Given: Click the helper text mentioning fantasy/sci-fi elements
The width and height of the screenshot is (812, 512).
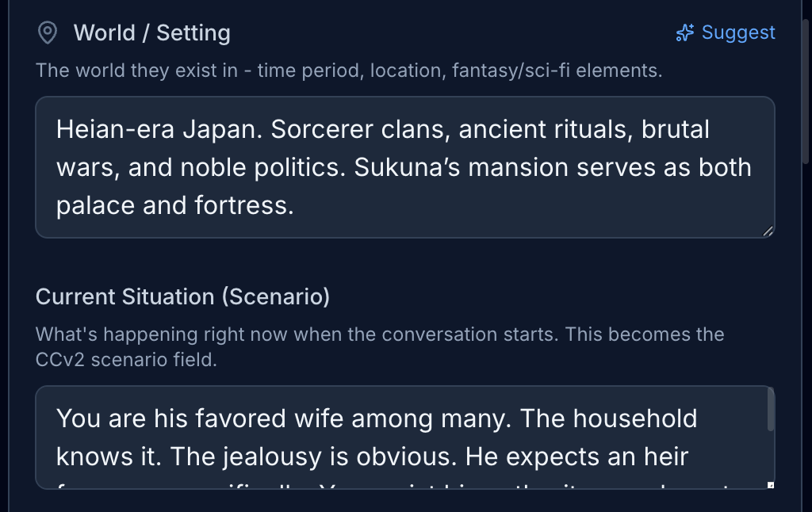Looking at the screenshot, I should [349, 71].
